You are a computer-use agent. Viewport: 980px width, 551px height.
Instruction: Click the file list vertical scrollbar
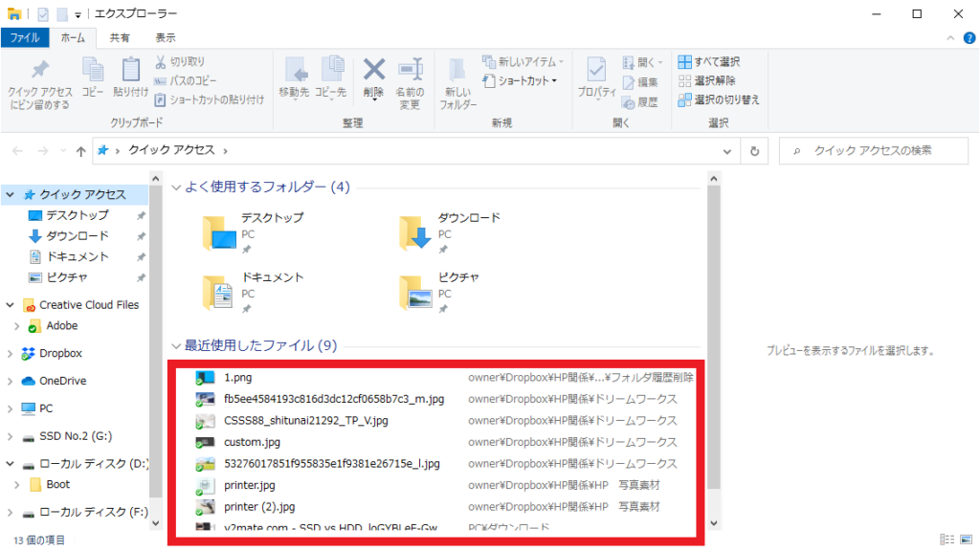coord(714,351)
